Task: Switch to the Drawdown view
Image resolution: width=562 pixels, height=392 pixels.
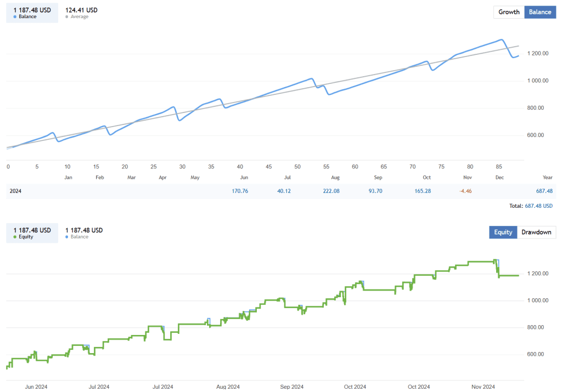Action: pyautogui.click(x=536, y=232)
